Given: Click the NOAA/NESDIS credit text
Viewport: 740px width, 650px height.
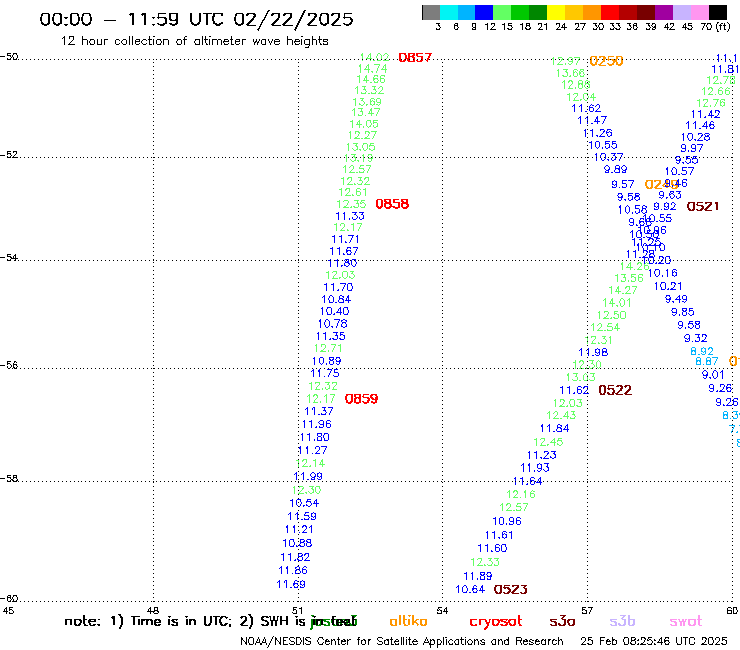Looking at the screenshot, I should 402,641.
